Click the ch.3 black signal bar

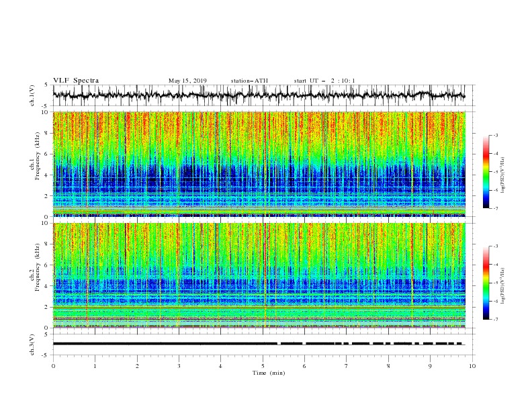(259, 344)
